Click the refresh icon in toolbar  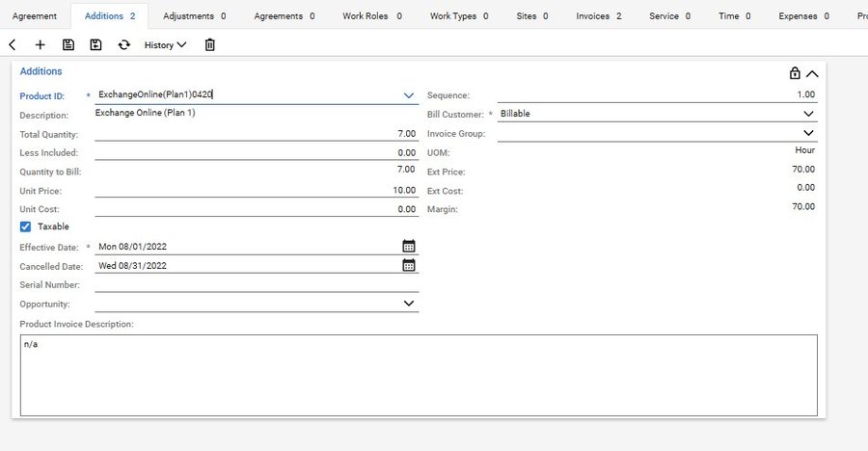coord(124,45)
